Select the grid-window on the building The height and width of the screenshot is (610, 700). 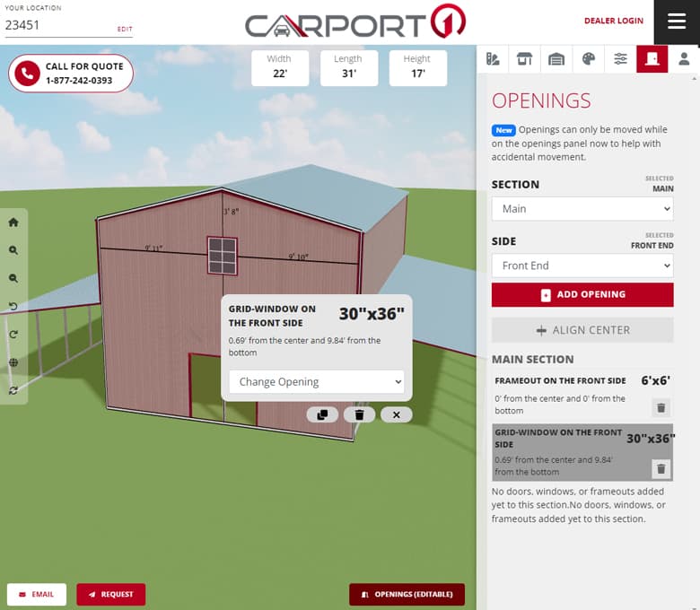pos(222,256)
